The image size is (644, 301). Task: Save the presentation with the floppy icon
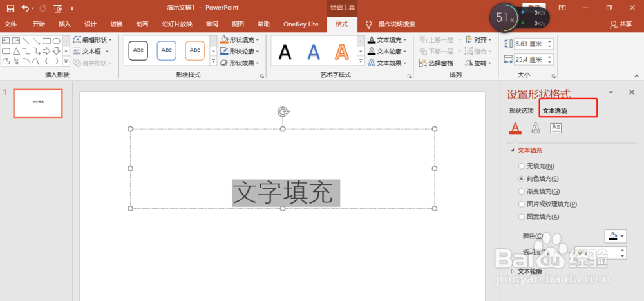pyautogui.click(x=10, y=8)
